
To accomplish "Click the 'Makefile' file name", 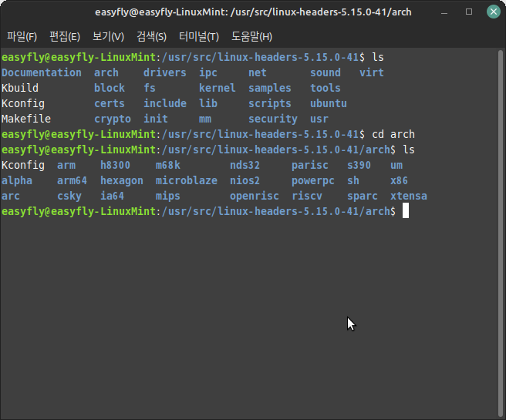I will 26,119.
